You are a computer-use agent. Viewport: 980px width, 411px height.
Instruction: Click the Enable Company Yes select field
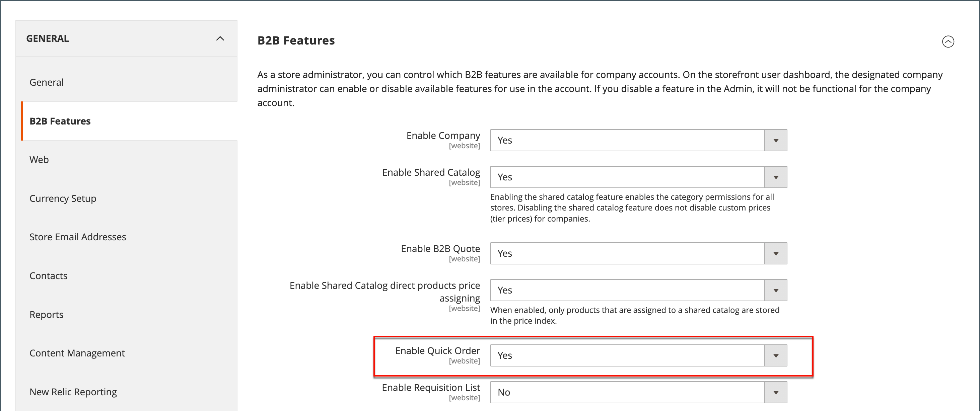pos(627,140)
